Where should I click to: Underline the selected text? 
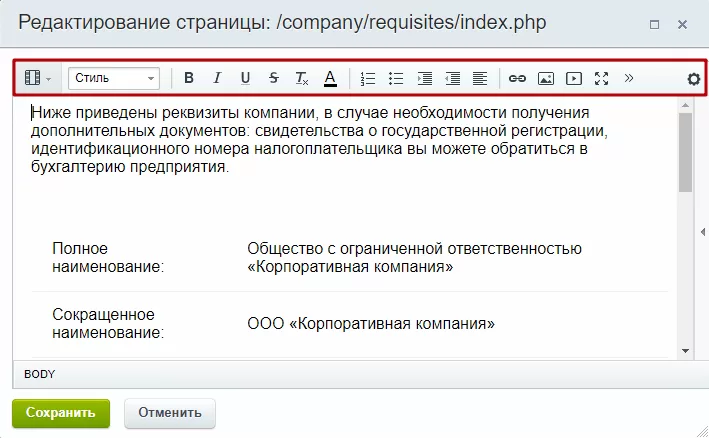pyautogui.click(x=246, y=78)
